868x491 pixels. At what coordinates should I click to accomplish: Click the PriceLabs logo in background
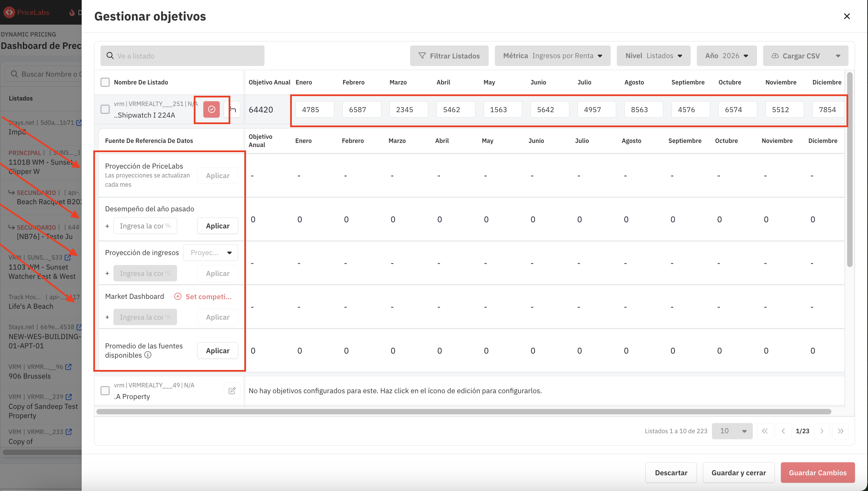coord(26,12)
